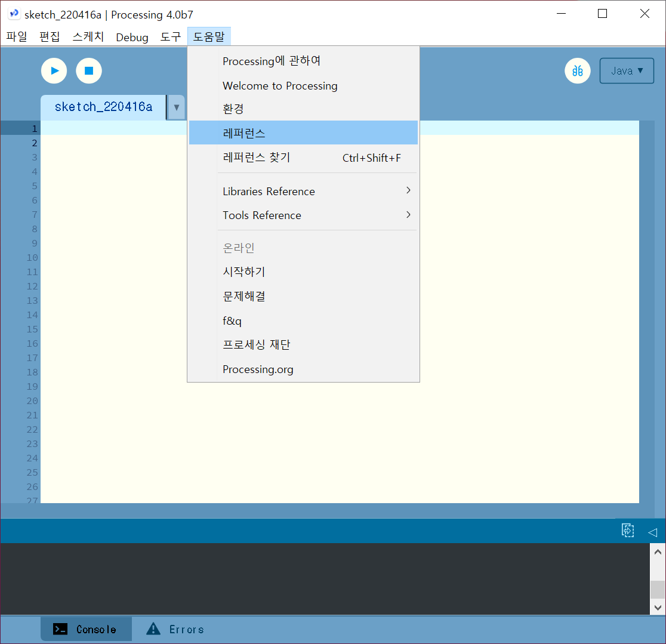Open the tab options arrow next to sketch_220416a
This screenshot has height=644, width=666.
coord(176,107)
